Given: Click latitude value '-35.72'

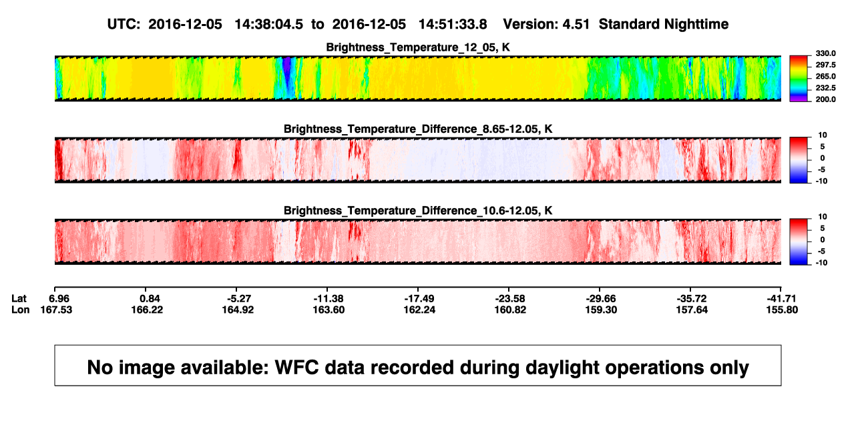Looking at the screenshot, I should pyautogui.click(x=692, y=298).
